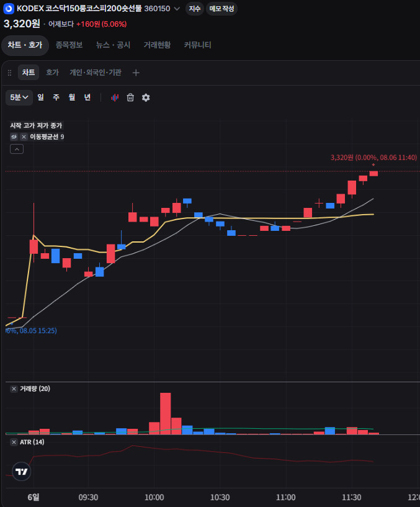Open the 종목정보 tab
This screenshot has width=420, height=507.
69,45
